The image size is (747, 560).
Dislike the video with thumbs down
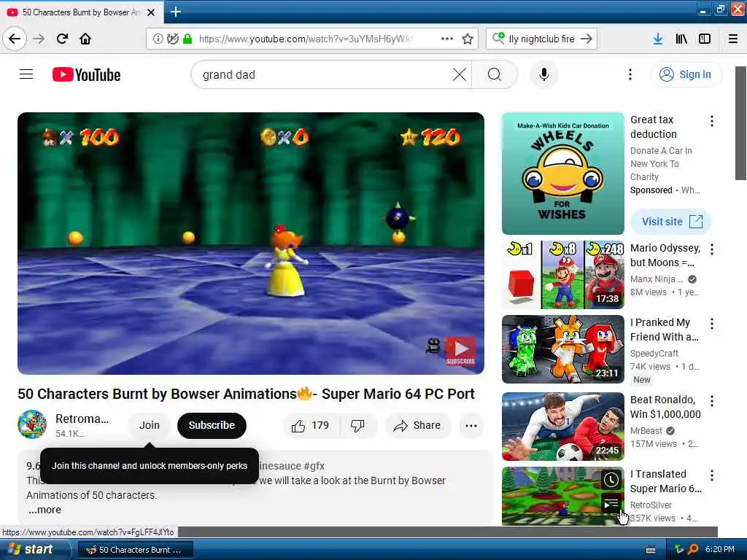(357, 425)
